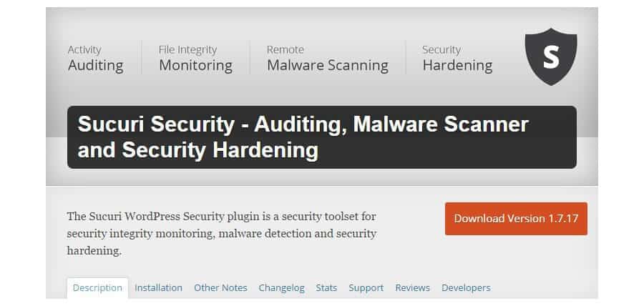The width and height of the screenshot is (644, 306).
Task: Click the Activity Auditing banner label
Action: click(96, 59)
